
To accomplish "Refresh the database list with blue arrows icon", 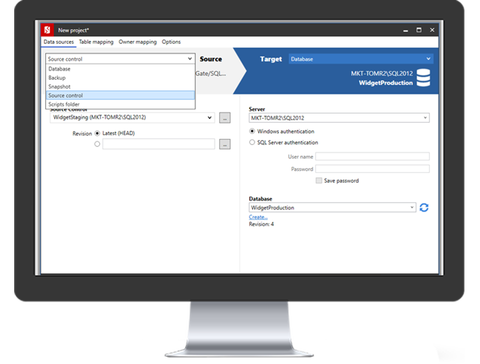I will tap(424, 208).
